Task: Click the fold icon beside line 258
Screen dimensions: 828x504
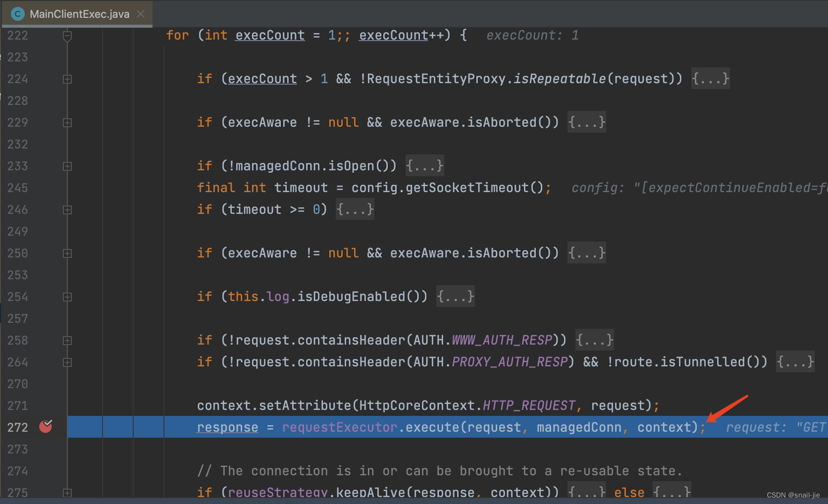Action: [67, 340]
